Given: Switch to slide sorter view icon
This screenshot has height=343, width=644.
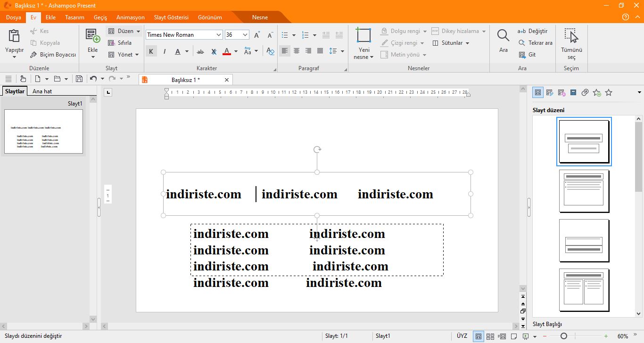Looking at the screenshot, I should click(x=490, y=336).
